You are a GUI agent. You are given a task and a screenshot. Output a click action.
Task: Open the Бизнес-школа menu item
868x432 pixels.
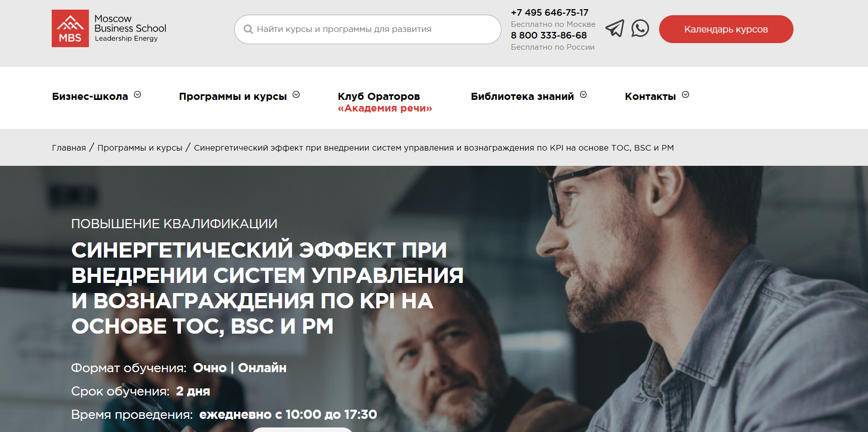click(x=90, y=96)
